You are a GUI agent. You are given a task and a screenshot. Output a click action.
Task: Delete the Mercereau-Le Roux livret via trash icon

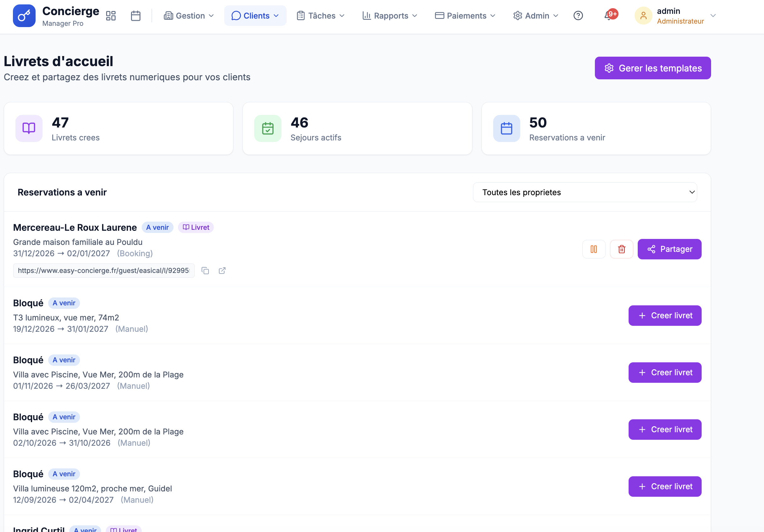tap(621, 249)
